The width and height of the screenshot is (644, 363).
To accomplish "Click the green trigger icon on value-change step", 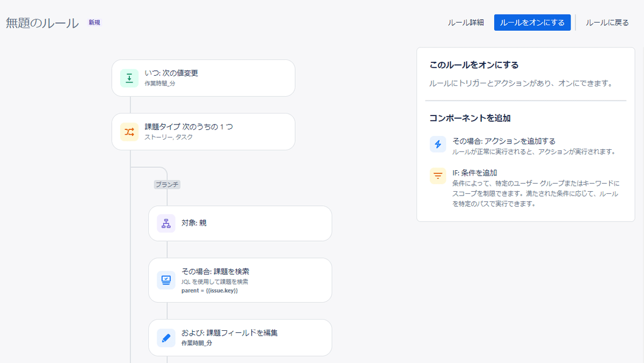I will [x=129, y=78].
